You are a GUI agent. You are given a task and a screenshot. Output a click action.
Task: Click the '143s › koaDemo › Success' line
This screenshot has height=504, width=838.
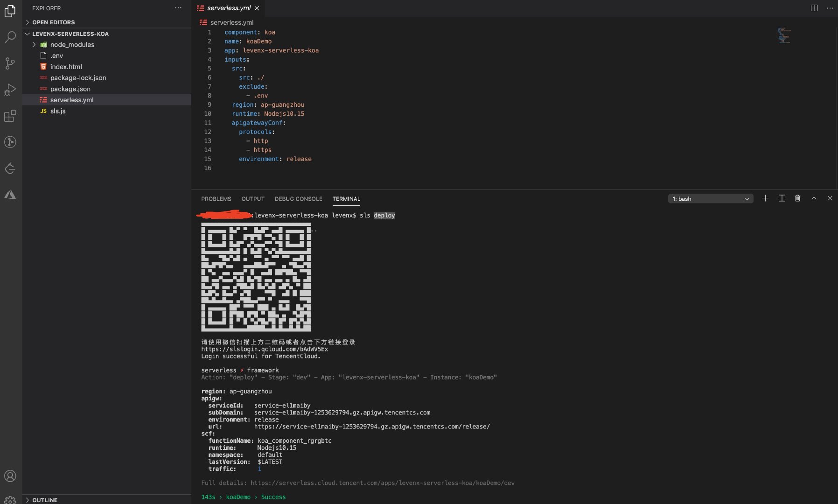243,497
